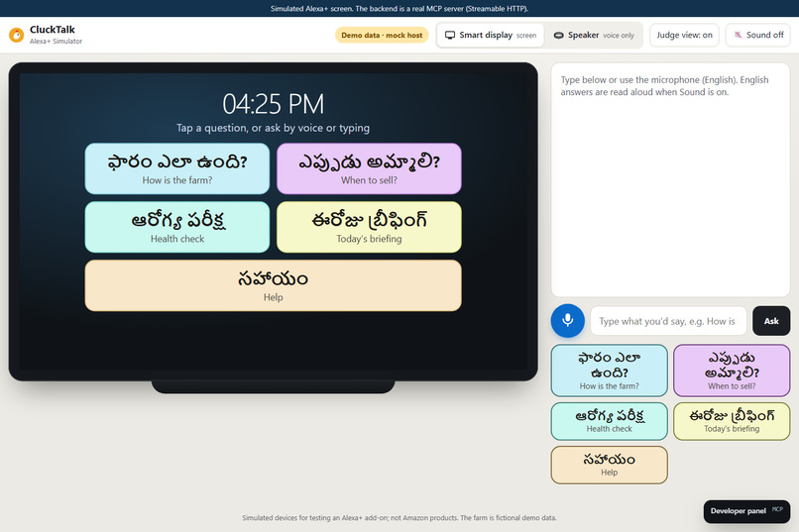Screen dimensions: 799x532
Task: Click the 'Alexa+ Simulator' subtitle
Action: click(56, 42)
